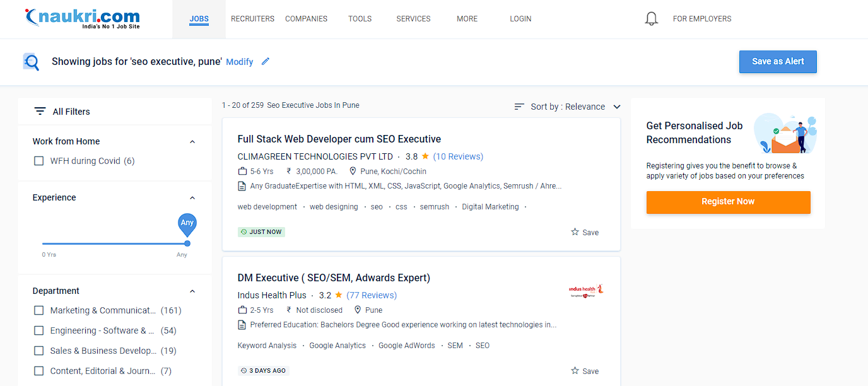Click the briefcase icon beside 5-6 Yrs
The width and height of the screenshot is (868, 386).
point(242,171)
